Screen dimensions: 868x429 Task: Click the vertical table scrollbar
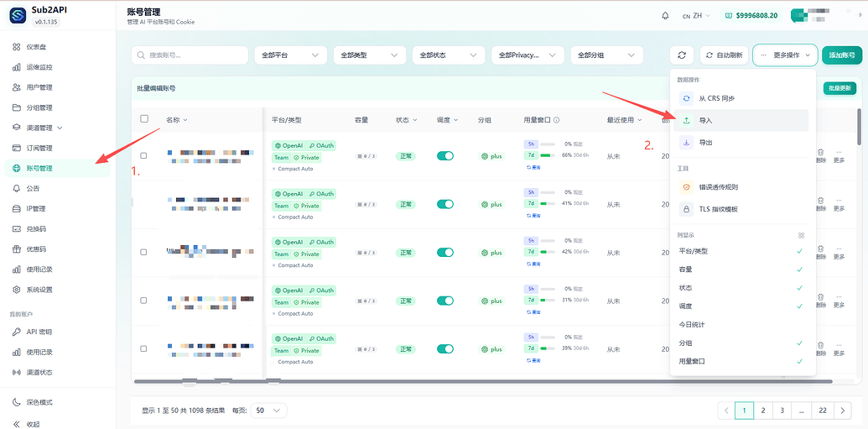click(859, 127)
